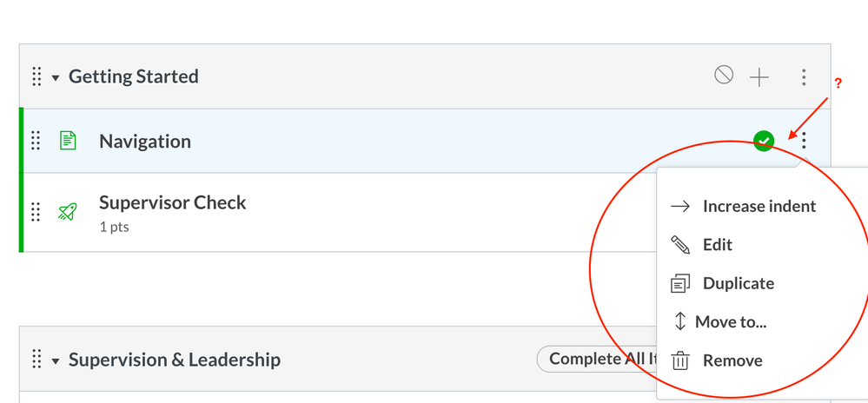Select Duplicate from the item menu

(x=738, y=283)
